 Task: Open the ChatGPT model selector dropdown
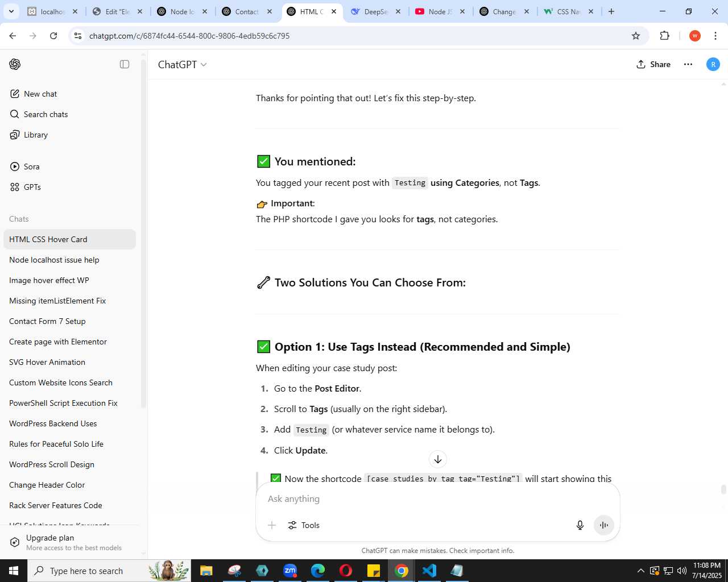click(182, 64)
